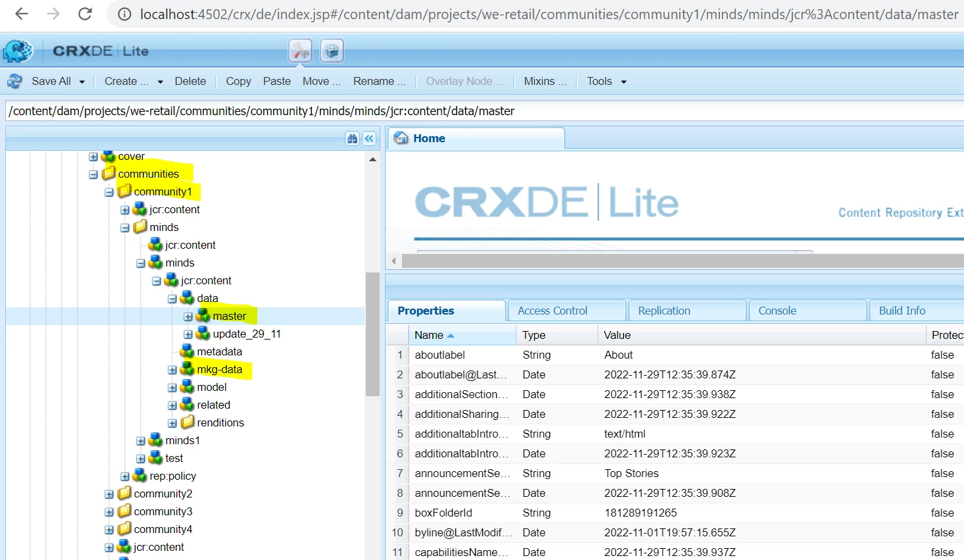Open Tools dropdown arrow

(624, 82)
